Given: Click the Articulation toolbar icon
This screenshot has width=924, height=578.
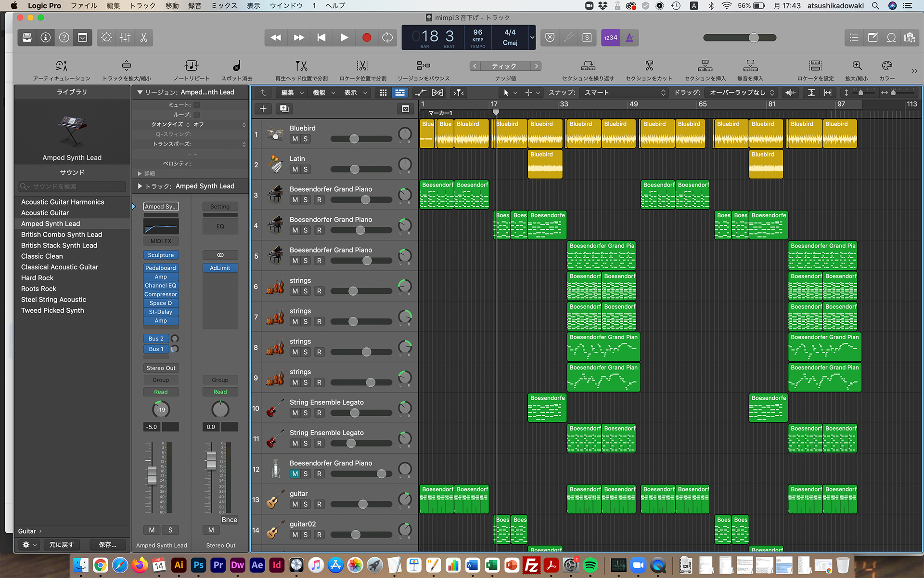Looking at the screenshot, I should click(62, 66).
